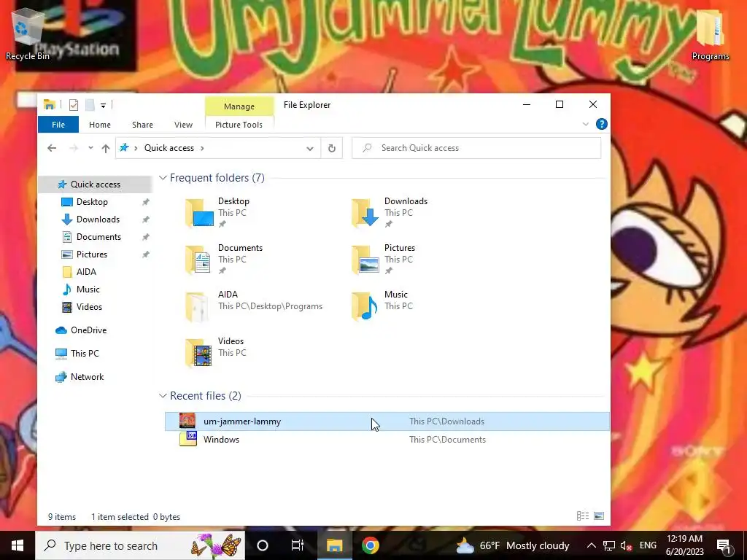Open recent locations dropdown arrow
This screenshot has width=747, height=560.
(90, 148)
